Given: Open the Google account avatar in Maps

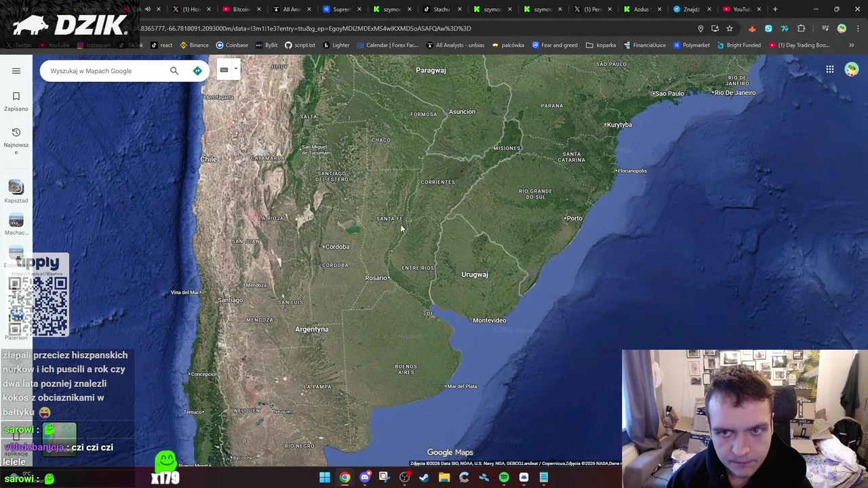Looking at the screenshot, I should 852,69.
